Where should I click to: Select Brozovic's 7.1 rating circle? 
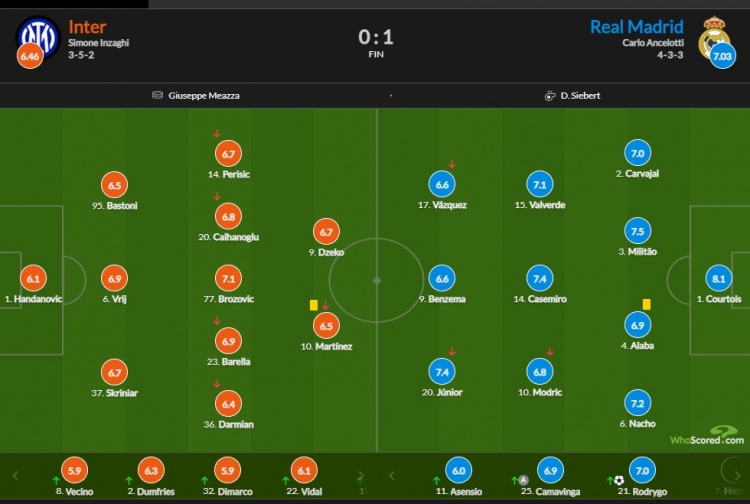pos(228,279)
